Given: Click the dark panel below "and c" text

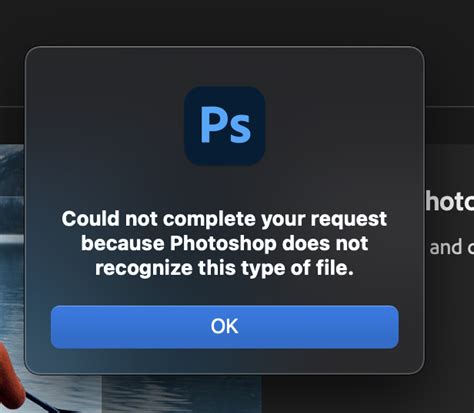Looking at the screenshot, I should (x=449, y=317).
